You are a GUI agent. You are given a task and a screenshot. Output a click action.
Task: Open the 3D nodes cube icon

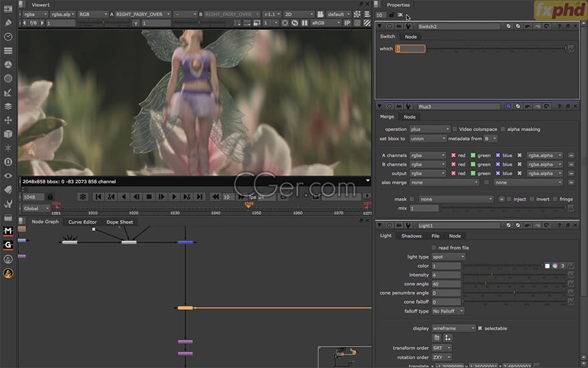coord(8,134)
